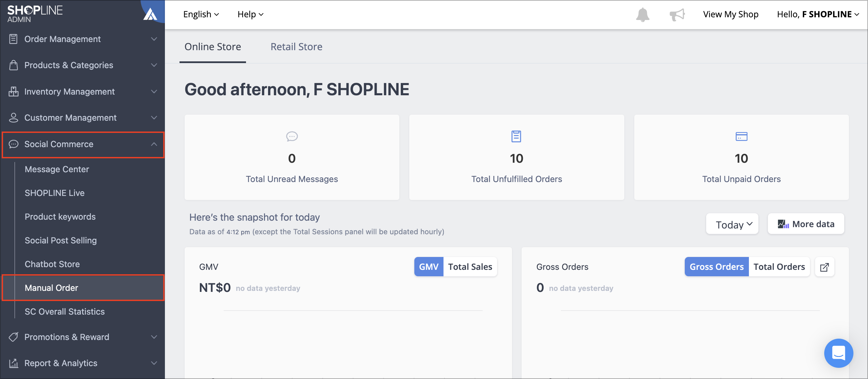
Task: Expand the Promotions & Reward chevron
Action: point(154,337)
